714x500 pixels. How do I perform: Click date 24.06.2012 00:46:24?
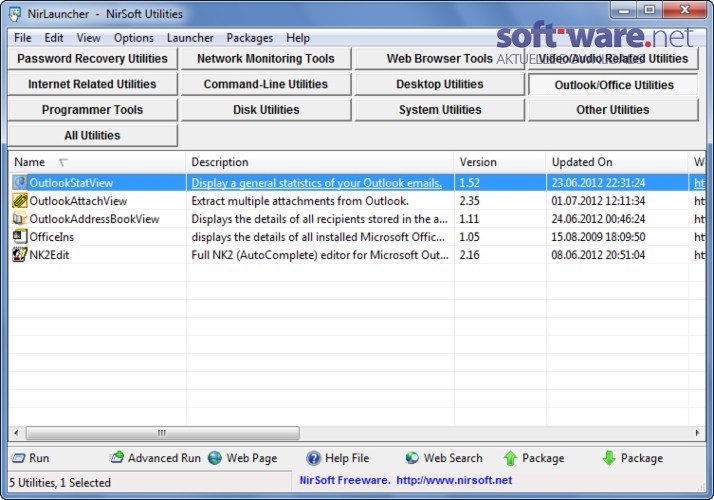click(x=598, y=219)
